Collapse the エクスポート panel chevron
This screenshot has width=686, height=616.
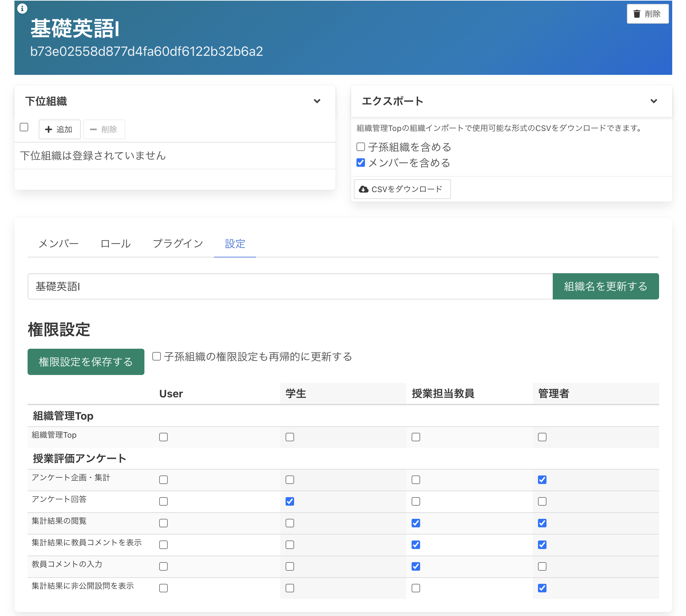tap(654, 101)
